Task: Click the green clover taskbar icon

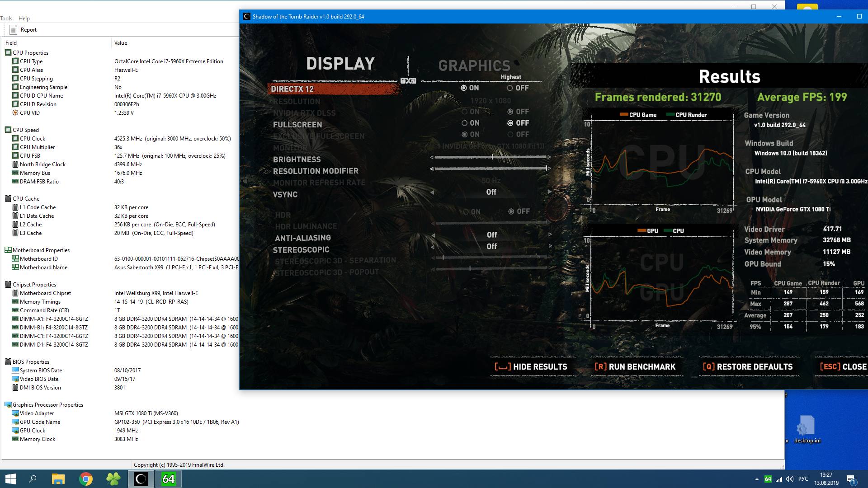Action: [x=113, y=479]
